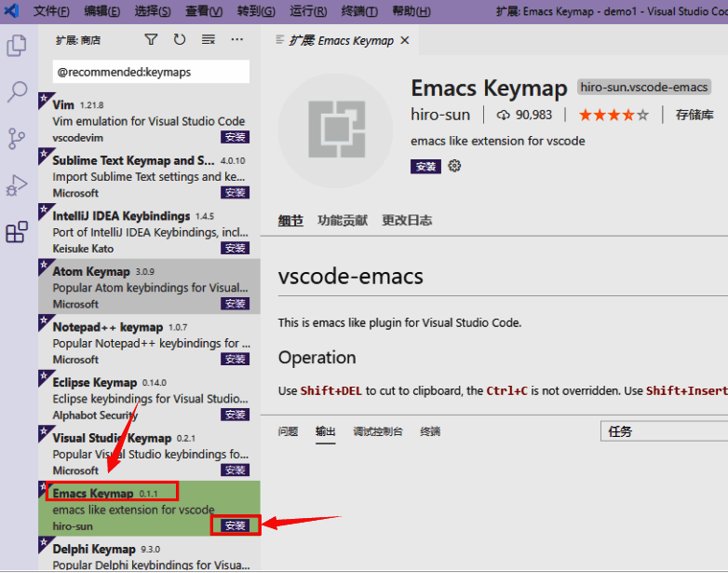Open the 转到(G) menu
The width and height of the screenshot is (728, 573).
click(256, 11)
